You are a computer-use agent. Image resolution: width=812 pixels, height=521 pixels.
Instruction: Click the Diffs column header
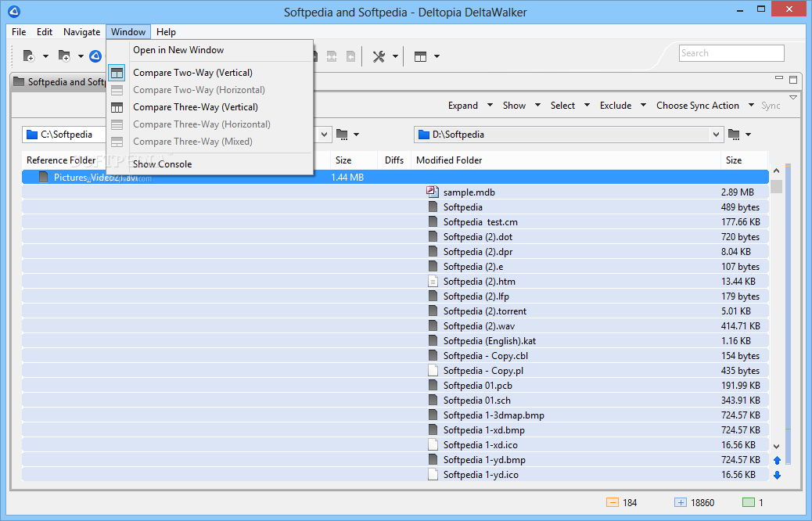(x=394, y=160)
